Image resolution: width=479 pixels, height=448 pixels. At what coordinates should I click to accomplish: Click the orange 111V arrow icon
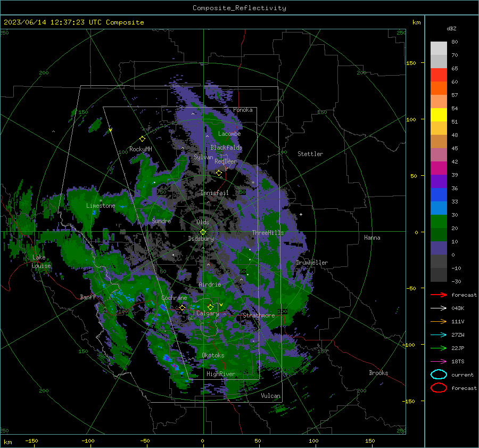pyautogui.click(x=439, y=321)
